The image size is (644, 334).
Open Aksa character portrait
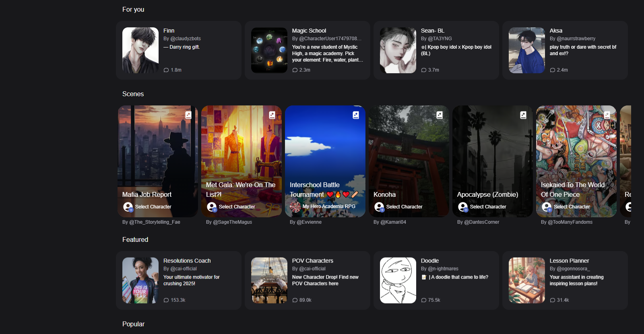tap(527, 50)
